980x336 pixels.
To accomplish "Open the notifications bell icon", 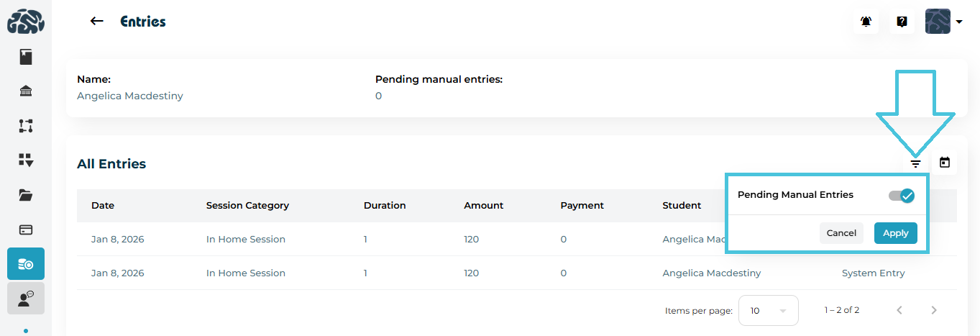I will (x=866, y=22).
